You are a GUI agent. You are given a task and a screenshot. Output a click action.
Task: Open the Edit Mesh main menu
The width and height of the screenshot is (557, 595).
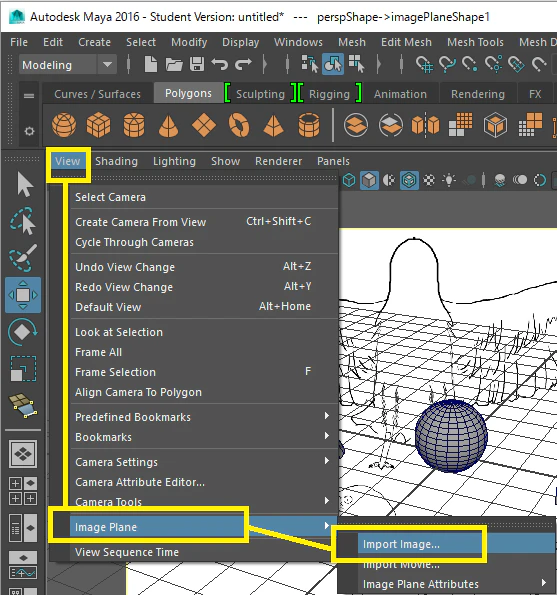pyautogui.click(x=406, y=42)
